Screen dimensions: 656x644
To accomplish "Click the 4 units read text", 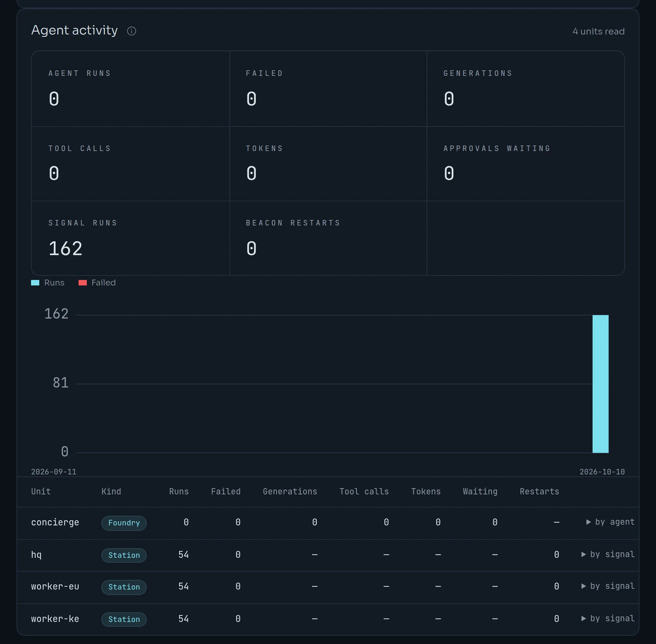I will click(598, 31).
